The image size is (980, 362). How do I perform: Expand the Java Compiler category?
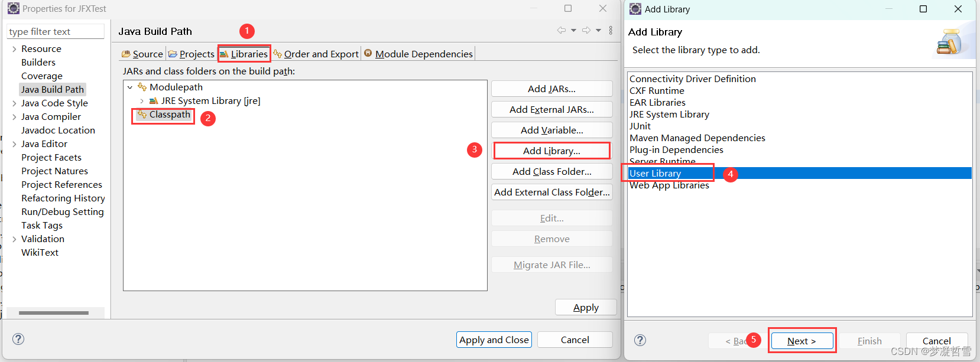click(14, 117)
